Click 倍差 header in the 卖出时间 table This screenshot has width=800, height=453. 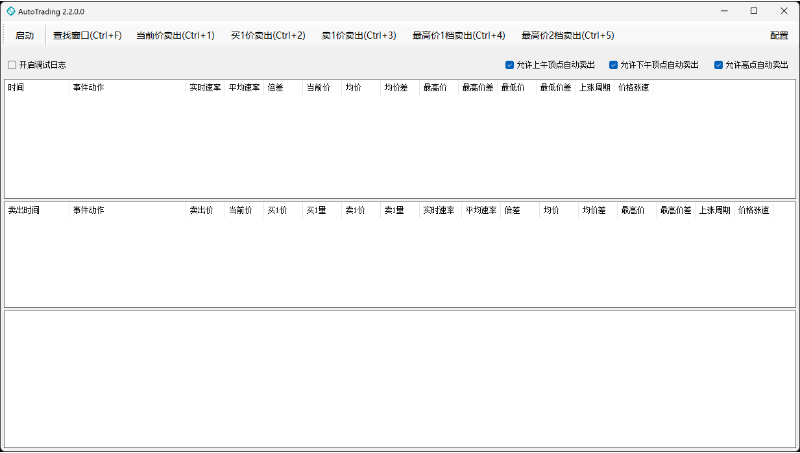(x=520, y=210)
